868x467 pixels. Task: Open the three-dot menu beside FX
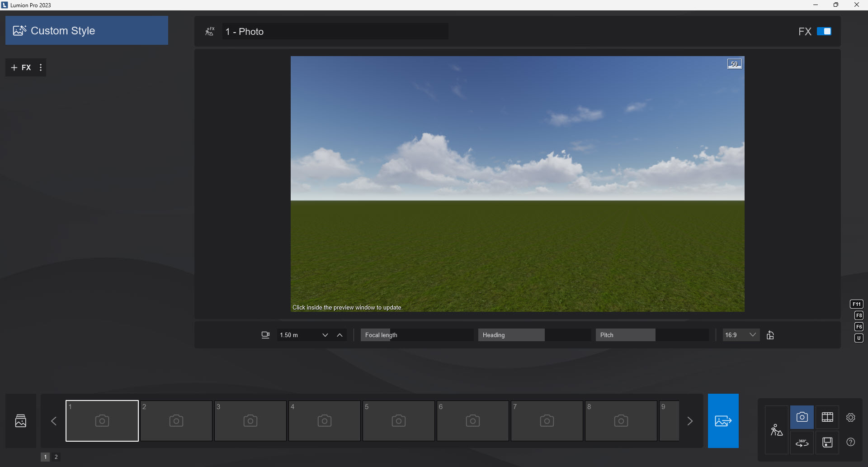[40, 67]
